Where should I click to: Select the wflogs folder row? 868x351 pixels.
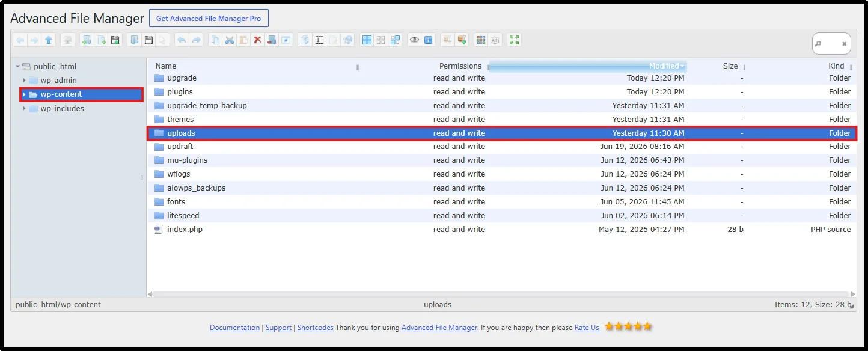coord(502,174)
